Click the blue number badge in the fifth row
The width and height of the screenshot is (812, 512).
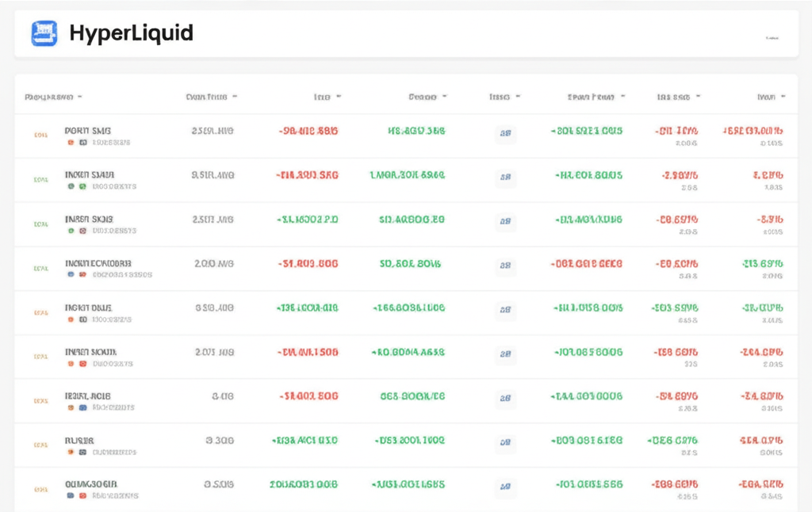[x=505, y=310]
